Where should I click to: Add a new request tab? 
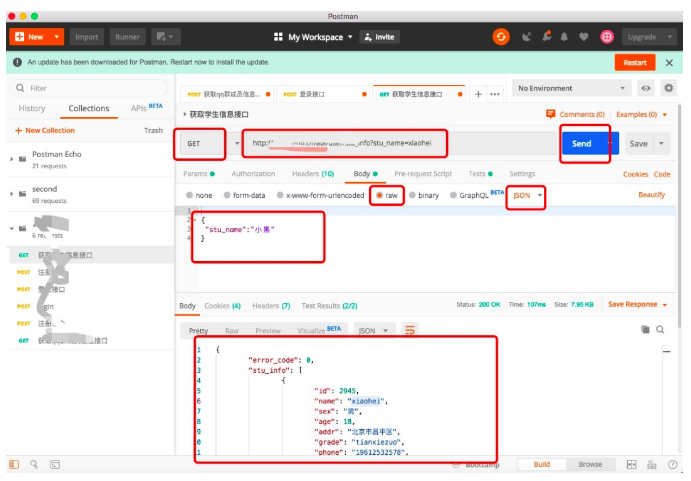pos(478,94)
